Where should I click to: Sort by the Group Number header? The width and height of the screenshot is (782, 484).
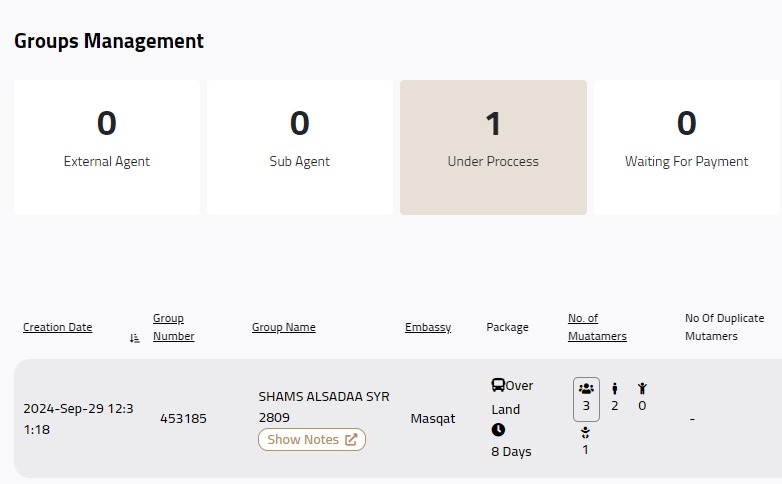[174, 327]
